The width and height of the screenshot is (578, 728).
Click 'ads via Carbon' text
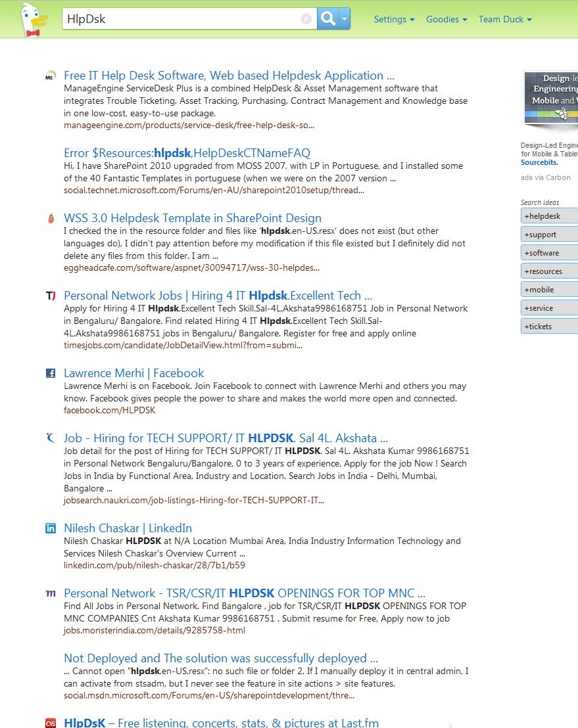(x=546, y=177)
